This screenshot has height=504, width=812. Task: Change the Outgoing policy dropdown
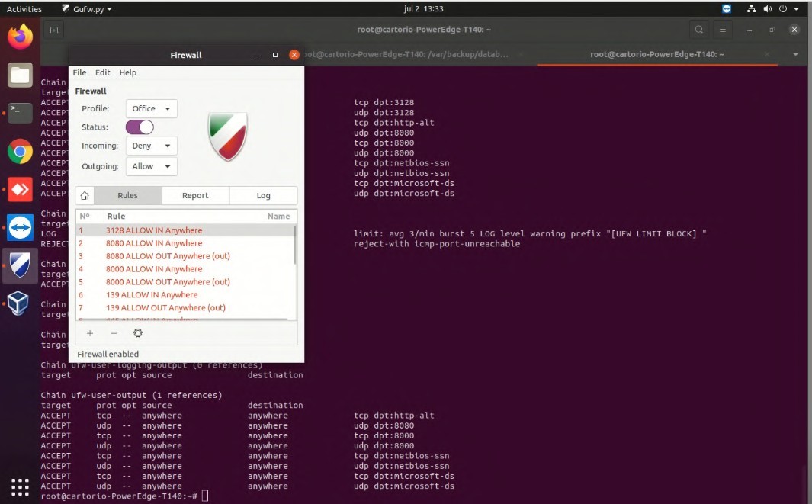click(x=151, y=166)
